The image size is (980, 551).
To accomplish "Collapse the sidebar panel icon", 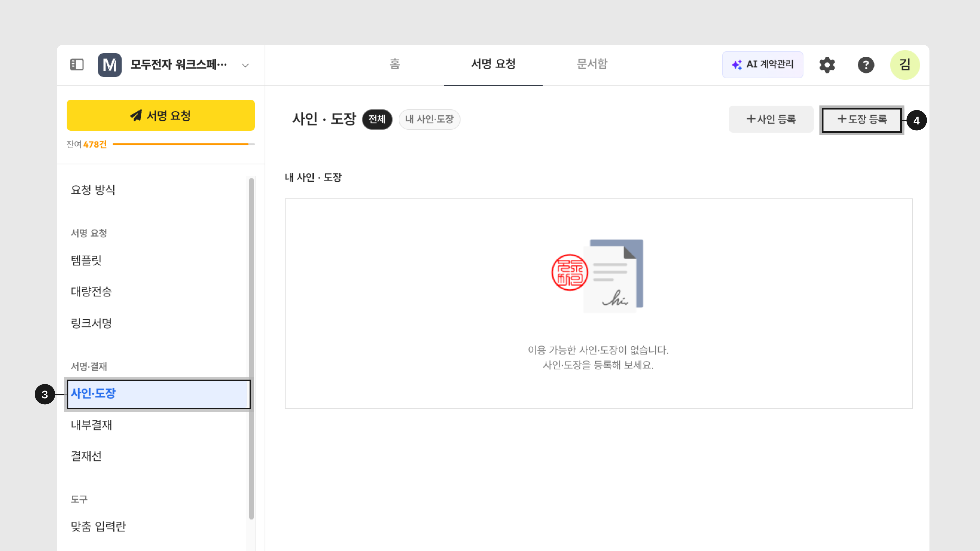I will (x=77, y=65).
